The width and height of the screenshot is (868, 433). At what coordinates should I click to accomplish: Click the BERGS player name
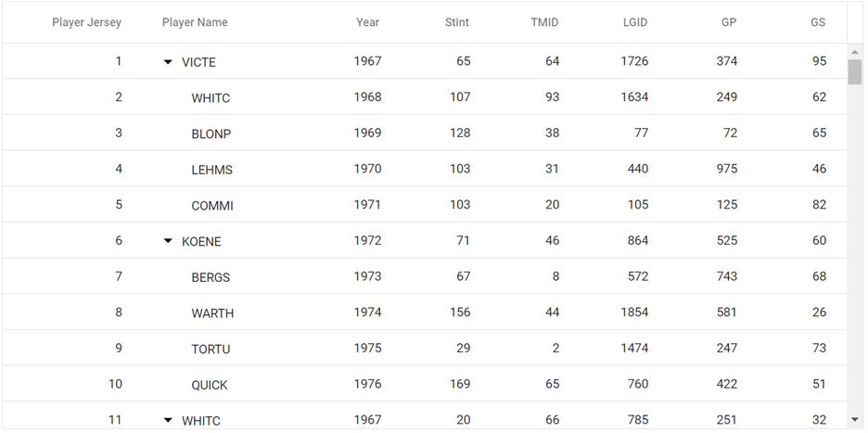[211, 277]
